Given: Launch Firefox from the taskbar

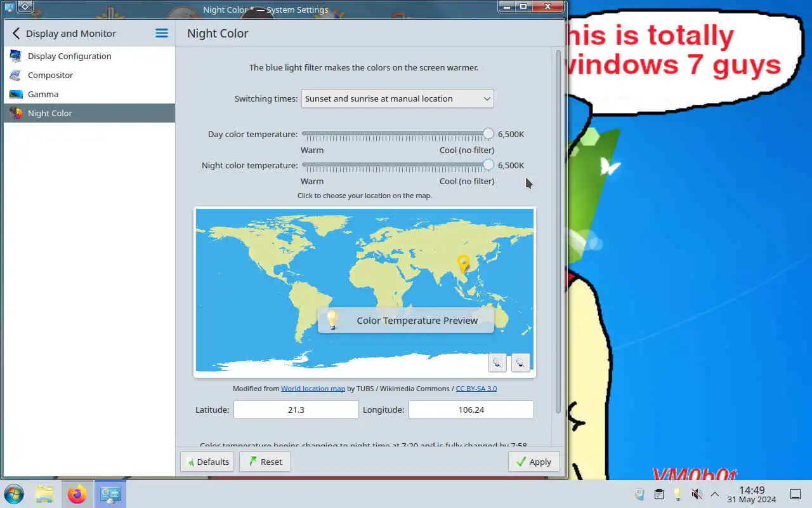Looking at the screenshot, I should [x=77, y=494].
